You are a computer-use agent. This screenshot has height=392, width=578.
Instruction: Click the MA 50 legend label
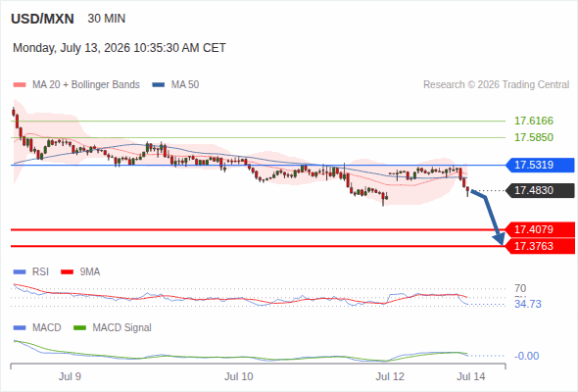pos(185,85)
